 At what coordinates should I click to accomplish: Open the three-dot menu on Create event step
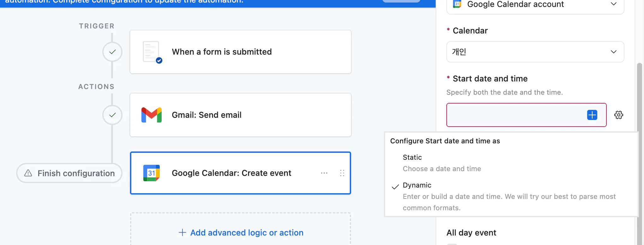click(324, 173)
